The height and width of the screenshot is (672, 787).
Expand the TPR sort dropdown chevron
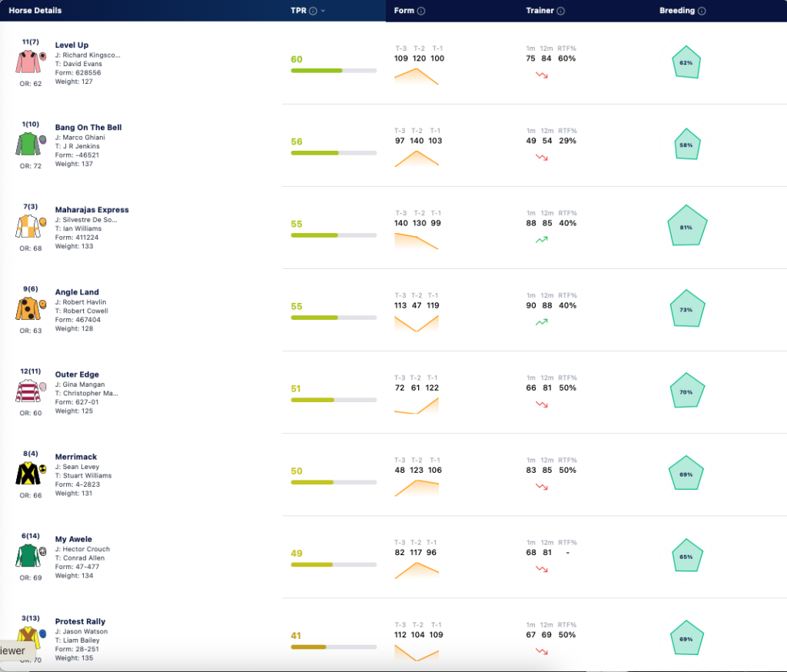click(324, 11)
